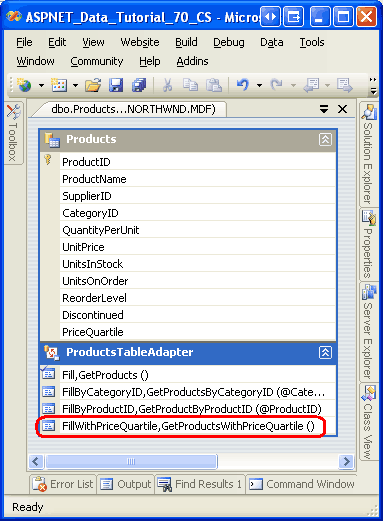The height and width of the screenshot is (521, 383).
Task: Open the New Web Site dropdown arrow
Action: tap(41, 86)
